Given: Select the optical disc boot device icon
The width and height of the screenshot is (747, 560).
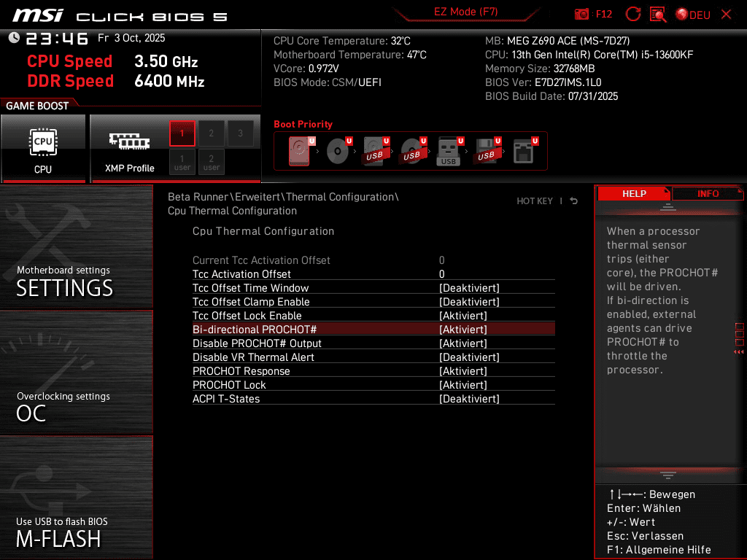Looking at the screenshot, I should tap(338, 151).
